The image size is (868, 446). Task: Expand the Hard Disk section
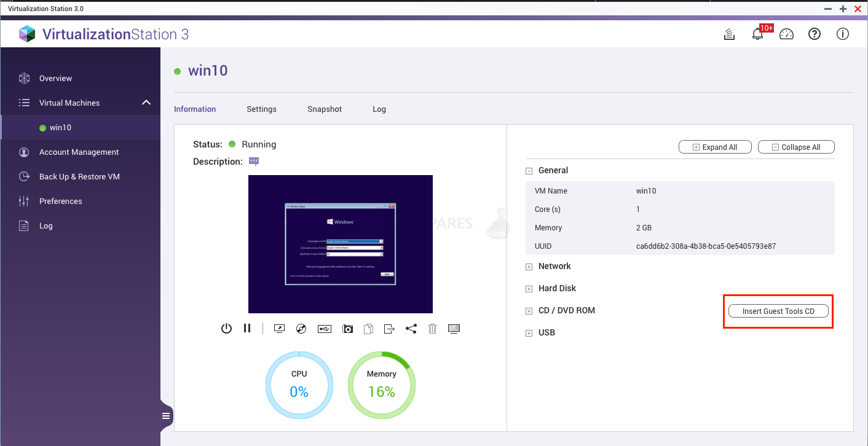pyautogui.click(x=529, y=289)
